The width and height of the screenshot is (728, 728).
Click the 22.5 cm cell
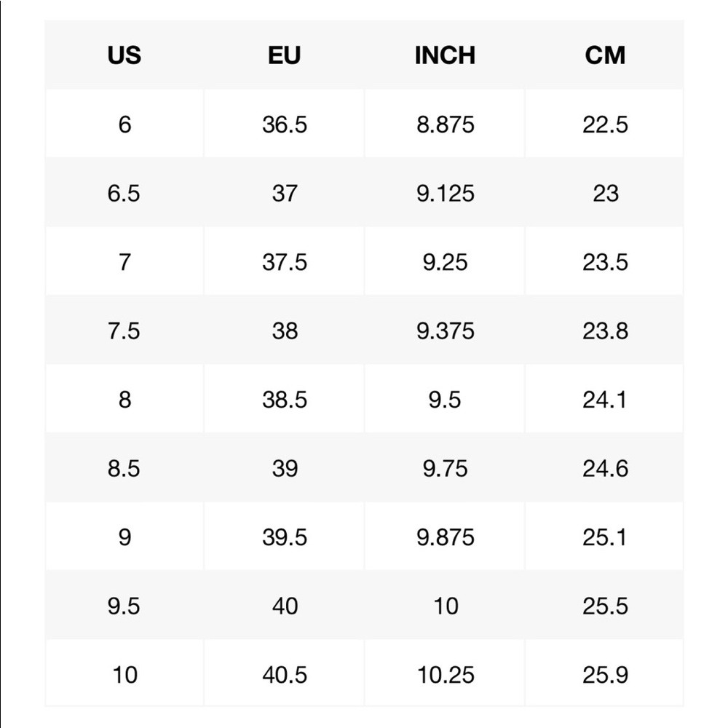(604, 124)
